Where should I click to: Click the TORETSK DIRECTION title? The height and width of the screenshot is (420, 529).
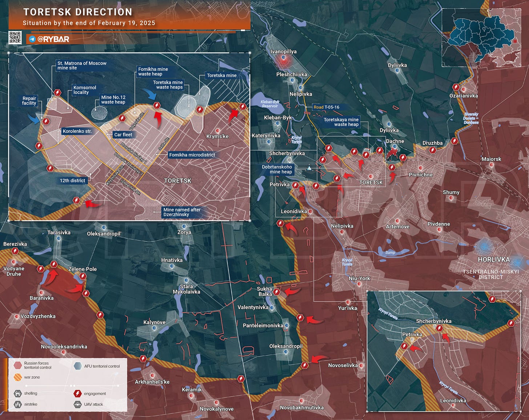[78, 12]
